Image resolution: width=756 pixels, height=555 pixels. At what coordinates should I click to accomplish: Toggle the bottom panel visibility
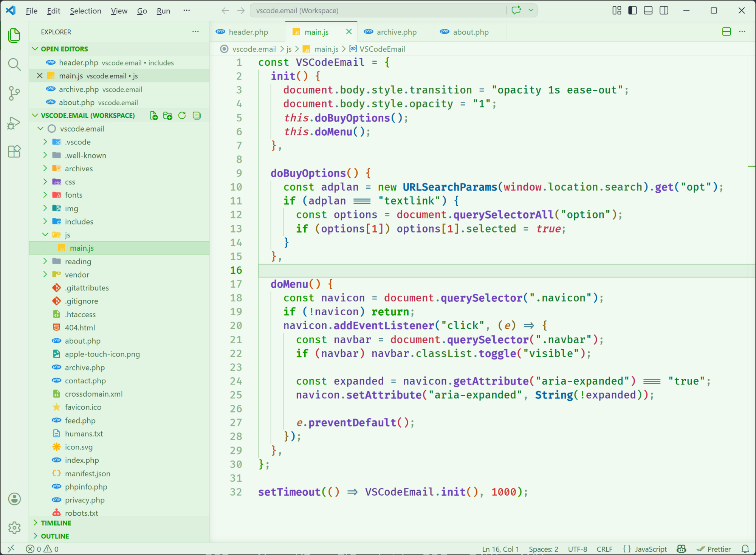click(x=648, y=10)
